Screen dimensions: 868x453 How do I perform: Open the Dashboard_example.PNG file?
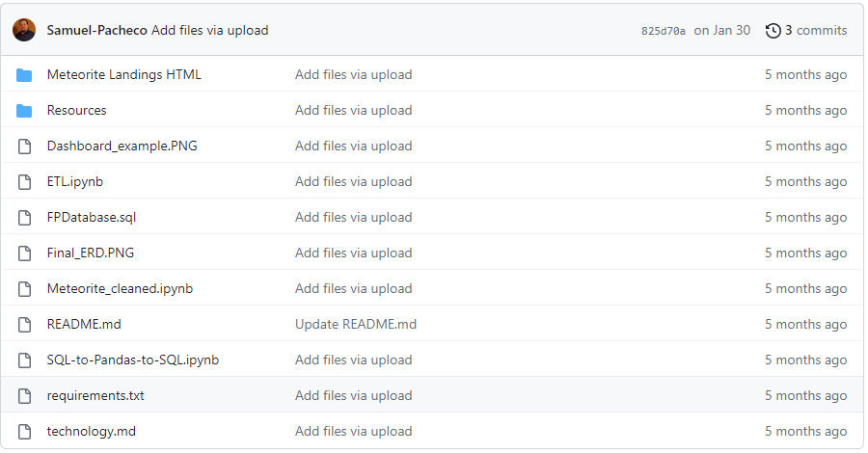click(122, 147)
